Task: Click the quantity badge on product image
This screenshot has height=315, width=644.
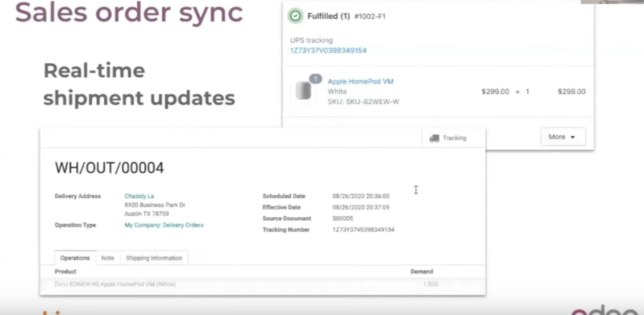Action: click(315, 79)
